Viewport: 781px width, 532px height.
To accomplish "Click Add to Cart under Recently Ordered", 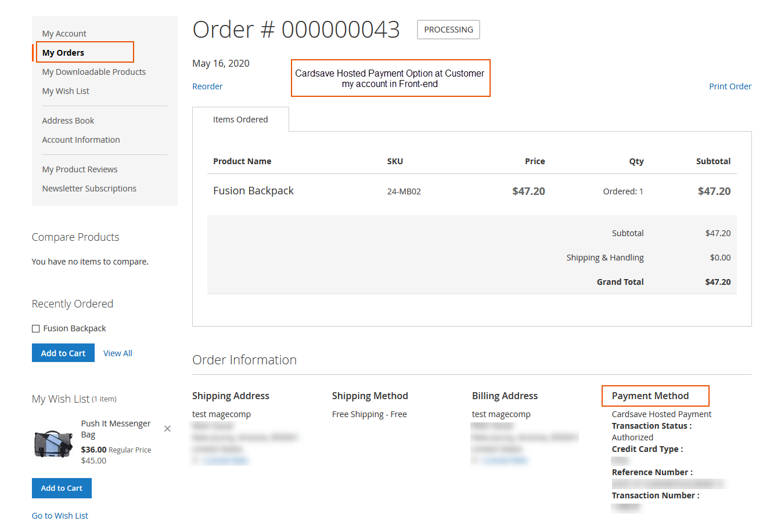I will click(x=63, y=353).
